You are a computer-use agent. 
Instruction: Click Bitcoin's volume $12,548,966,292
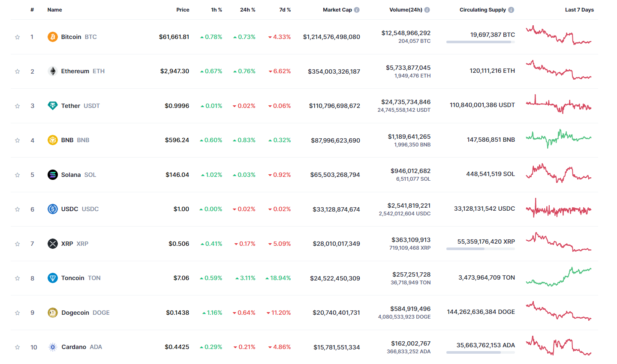pos(406,33)
